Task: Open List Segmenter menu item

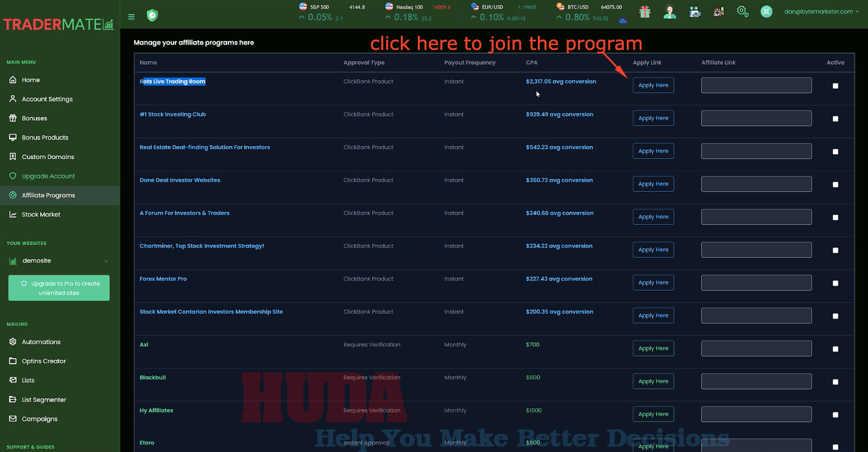Action: point(60,400)
